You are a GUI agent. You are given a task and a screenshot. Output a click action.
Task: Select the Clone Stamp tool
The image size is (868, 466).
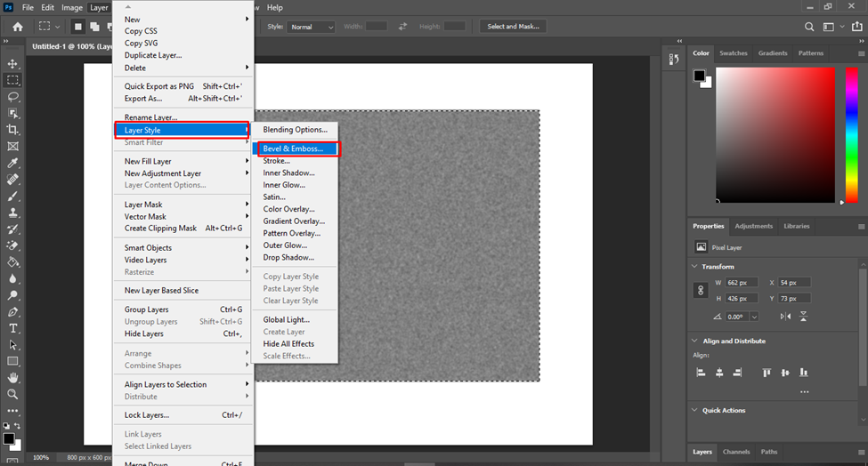12,213
